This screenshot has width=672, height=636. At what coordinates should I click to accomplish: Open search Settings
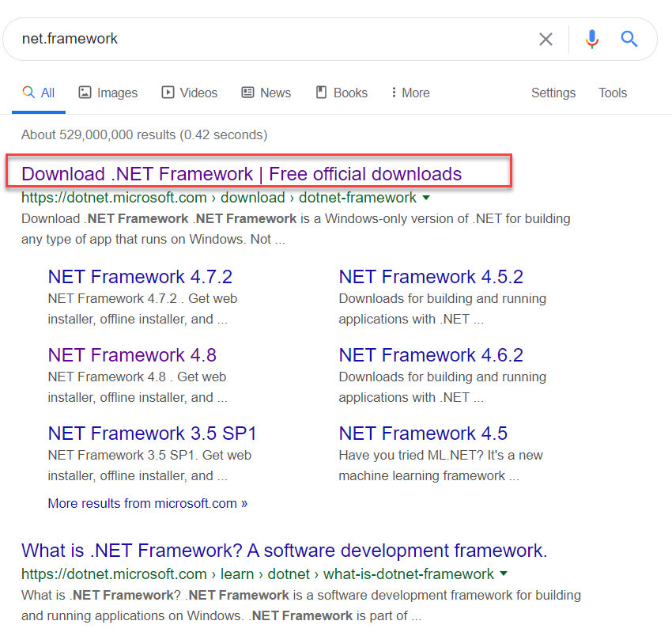pyautogui.click(x=553, y=93)
